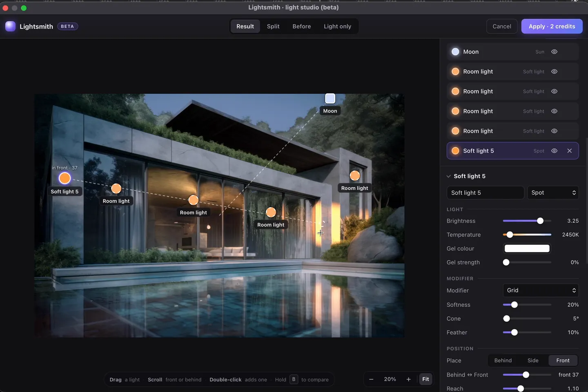Set light placement to Behind
The image size is (588, 392).
[x=503, y=361]
